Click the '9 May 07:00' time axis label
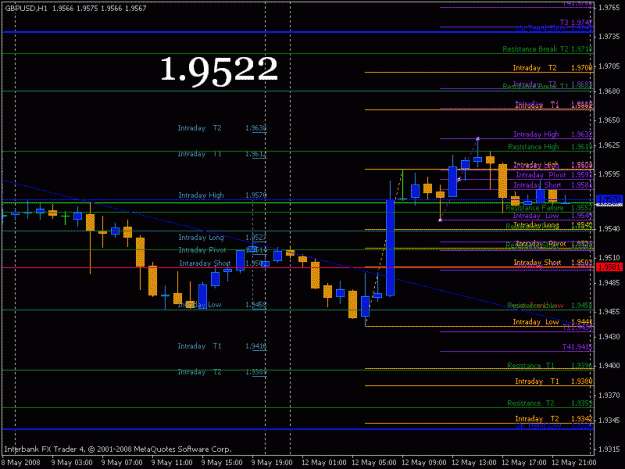Image resolution: width=625 pixels, height=469 pixels. [x=122, y=462]
